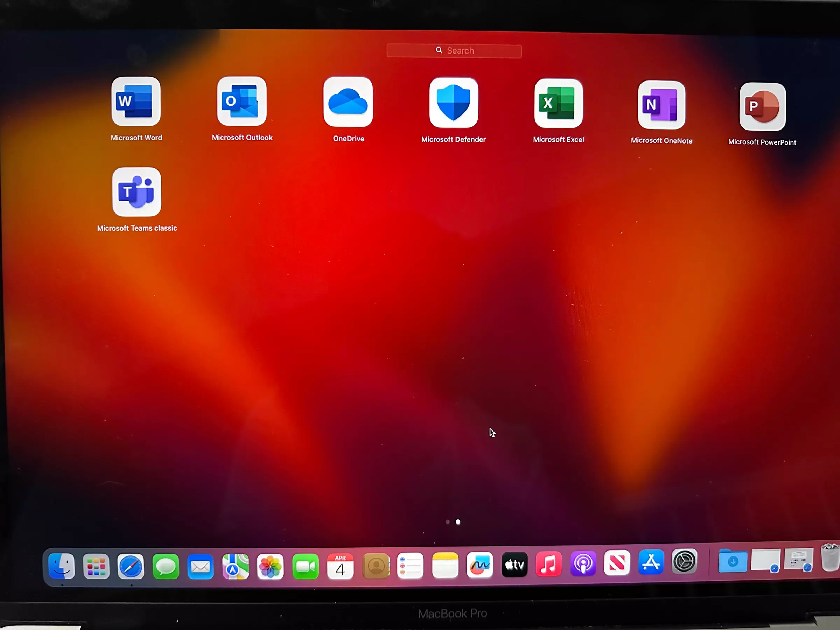This screenshot has width=840, height=630.
Task: Open the Apple TV app
Action: [x=514, y=564]
